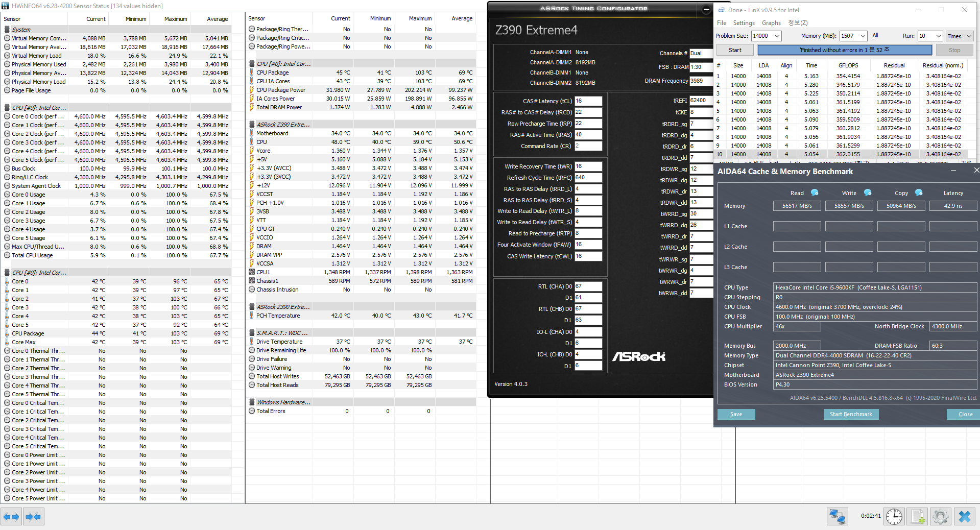Select the Total Host Writes row

362,376
